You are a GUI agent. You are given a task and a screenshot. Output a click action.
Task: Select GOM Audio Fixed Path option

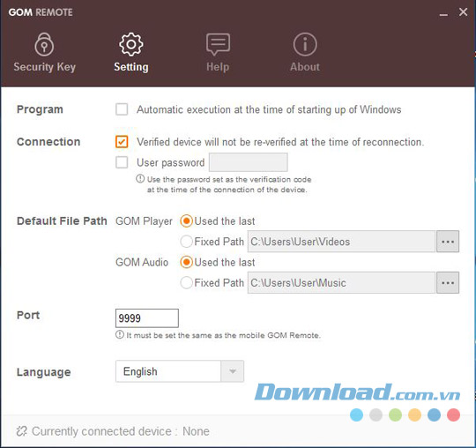[x=186, y=283]
